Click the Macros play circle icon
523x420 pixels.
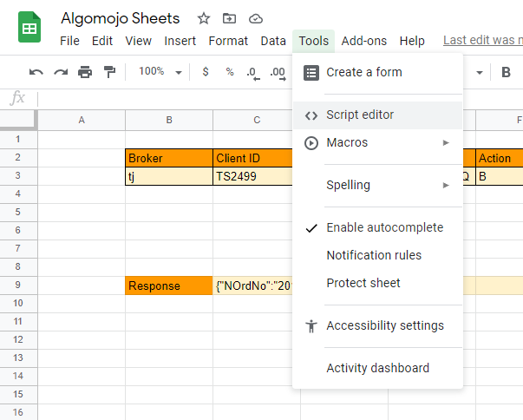coord(311,143)
